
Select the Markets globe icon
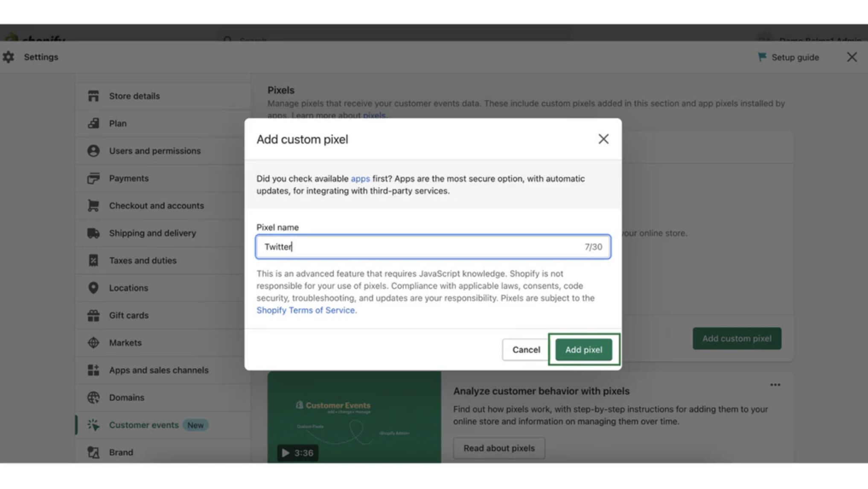(93, 342)
